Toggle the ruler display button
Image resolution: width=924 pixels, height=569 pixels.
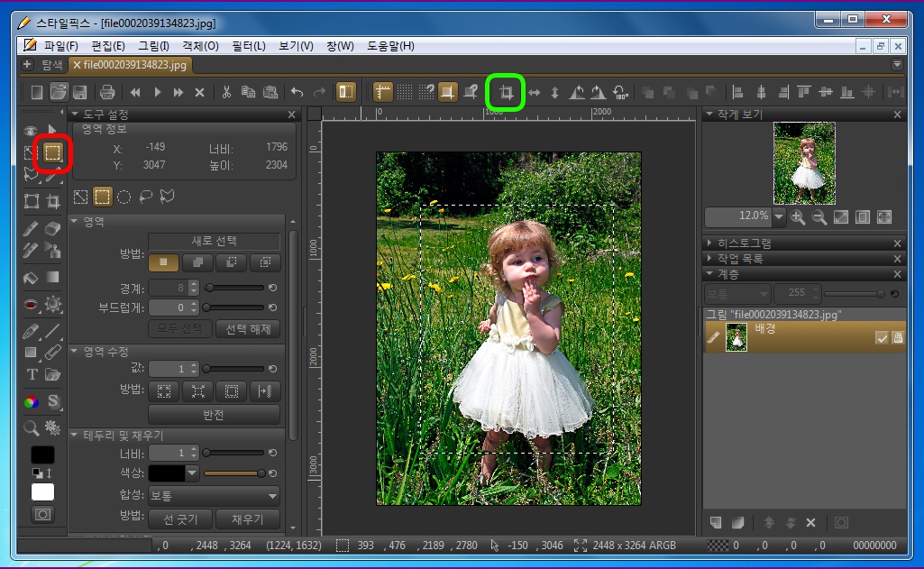(x=382, y=92)
